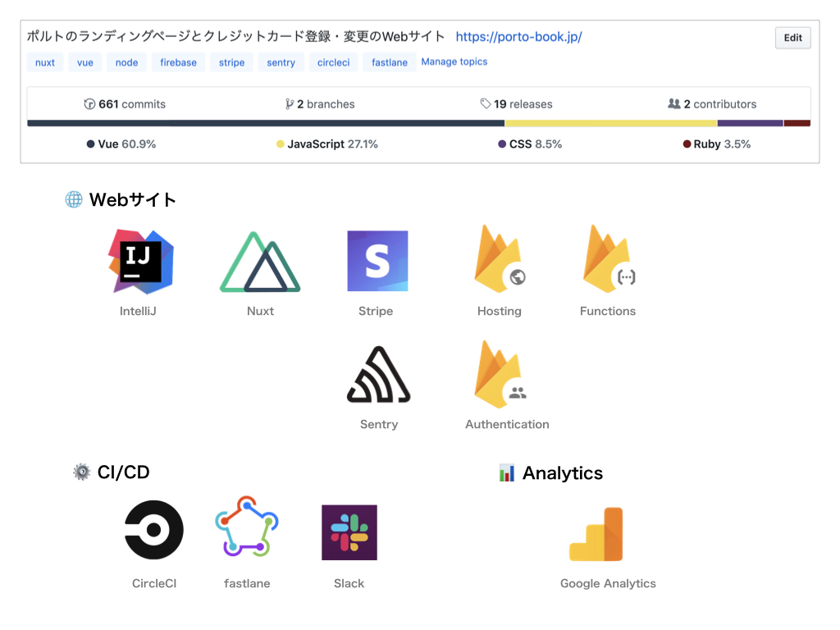Click the Analytics section heading
The width and height of the screenshot is (840, 630).
[563, 473]
